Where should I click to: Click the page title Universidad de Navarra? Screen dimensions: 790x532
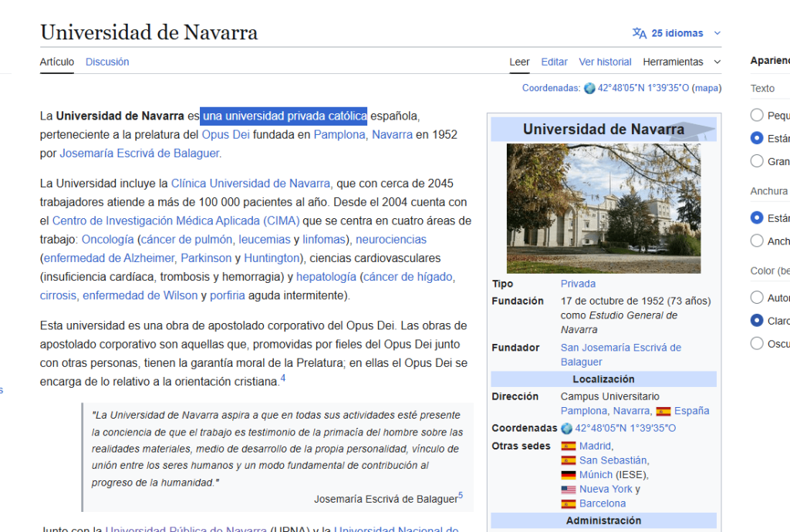149,32
